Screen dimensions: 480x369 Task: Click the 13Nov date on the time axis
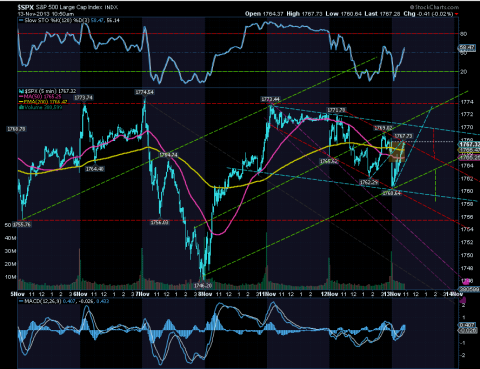coord(392,294)
